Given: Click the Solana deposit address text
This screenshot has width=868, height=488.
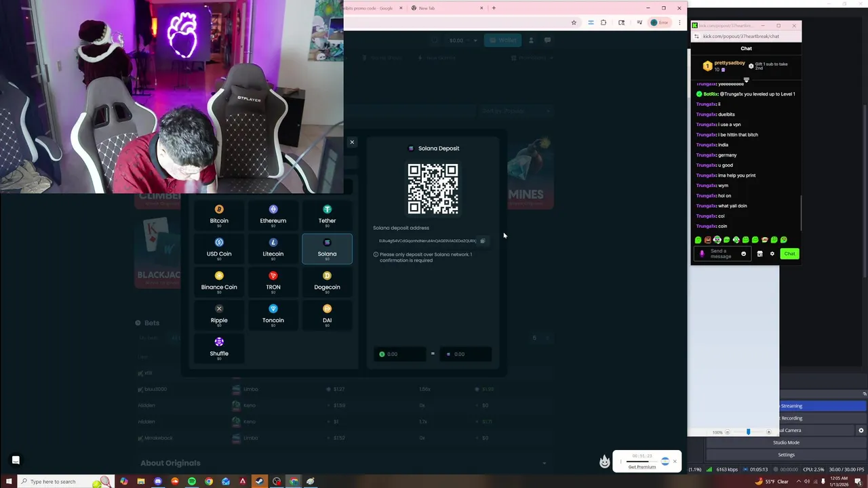Looking at the screenshot, I should point(427,241).
